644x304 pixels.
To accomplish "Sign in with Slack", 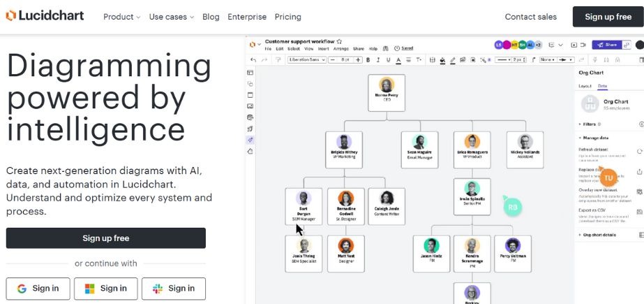I will (x=174, y=289).
